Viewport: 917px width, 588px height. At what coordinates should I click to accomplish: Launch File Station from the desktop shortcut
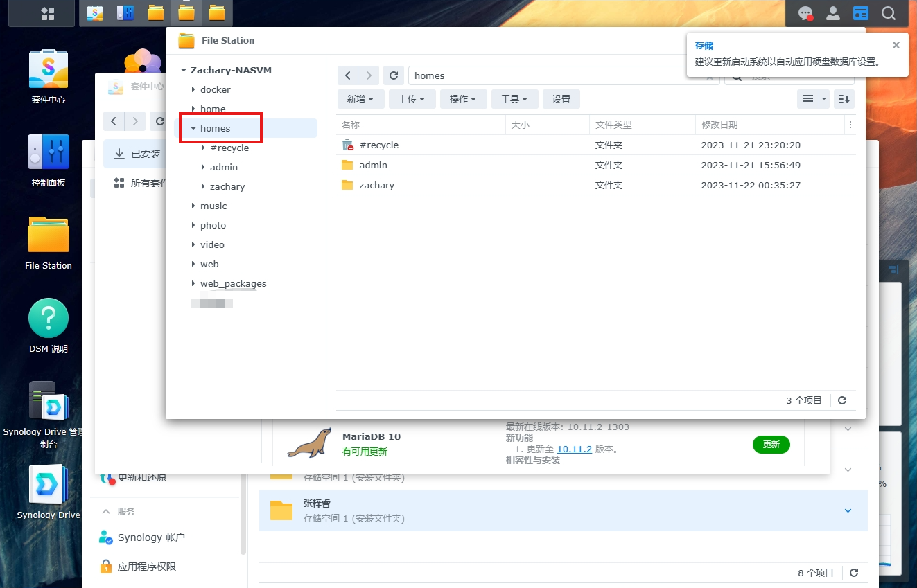(49, 243)
